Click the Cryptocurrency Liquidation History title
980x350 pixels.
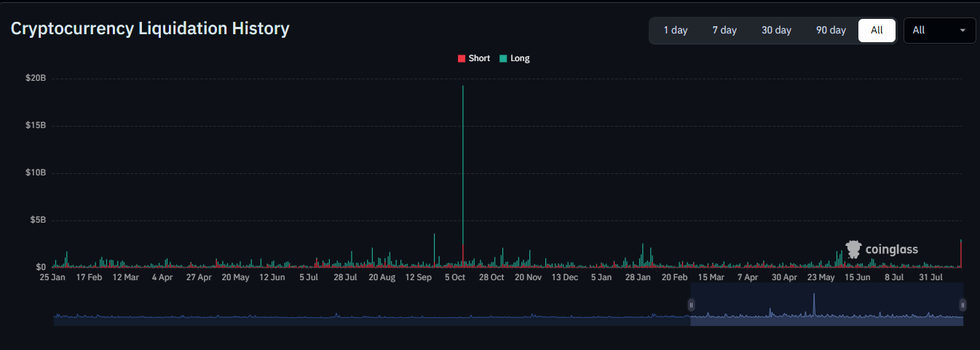(x=150, y=28)
